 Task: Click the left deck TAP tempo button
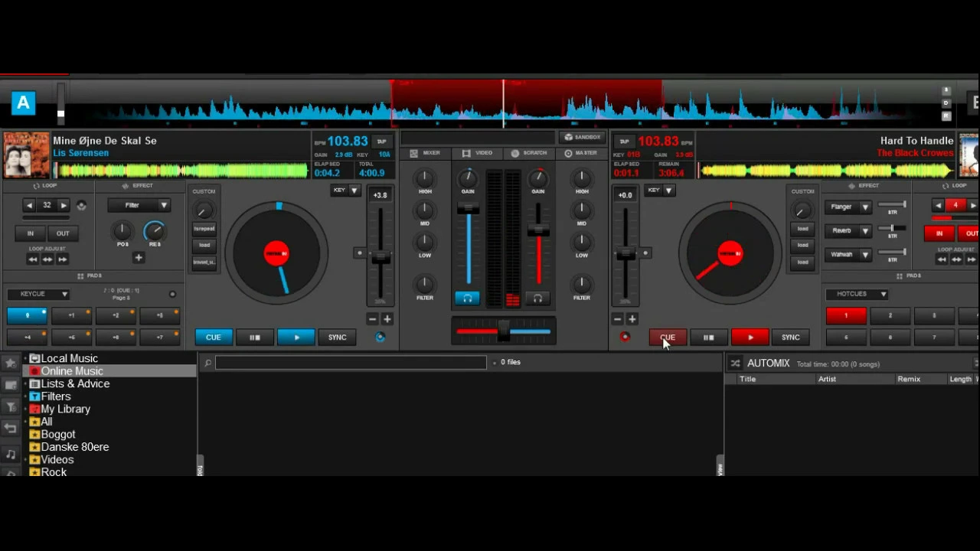point(381,142)
